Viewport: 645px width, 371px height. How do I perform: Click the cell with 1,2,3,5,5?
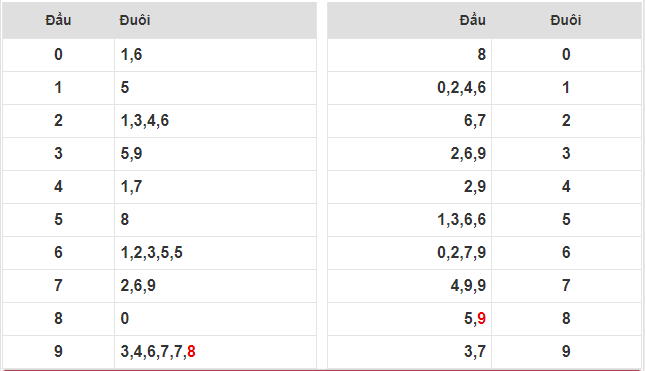[215, 253]
